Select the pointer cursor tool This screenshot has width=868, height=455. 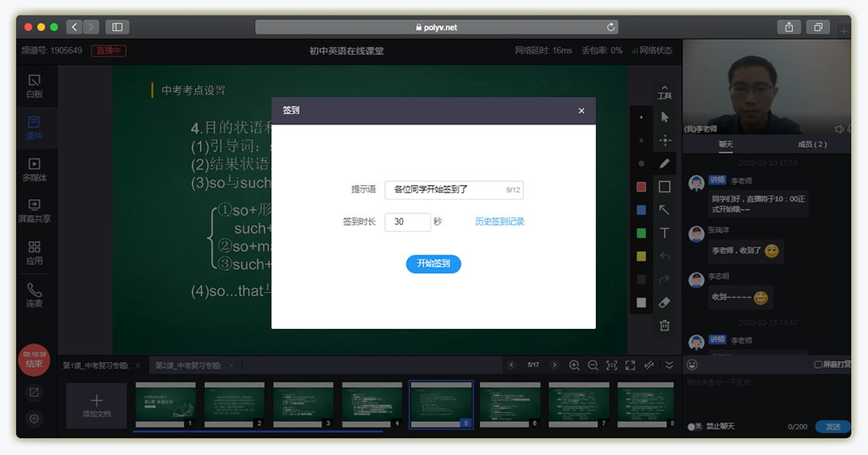[x=665, y=117]
